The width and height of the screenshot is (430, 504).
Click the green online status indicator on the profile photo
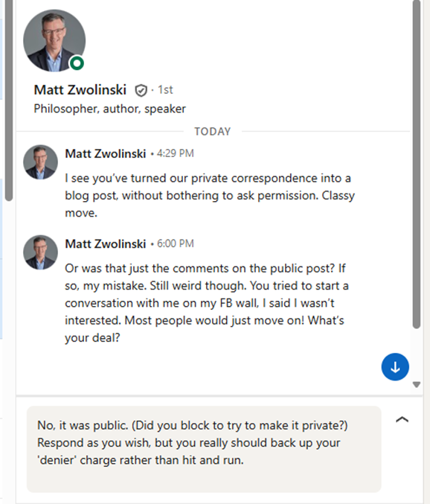77,63
